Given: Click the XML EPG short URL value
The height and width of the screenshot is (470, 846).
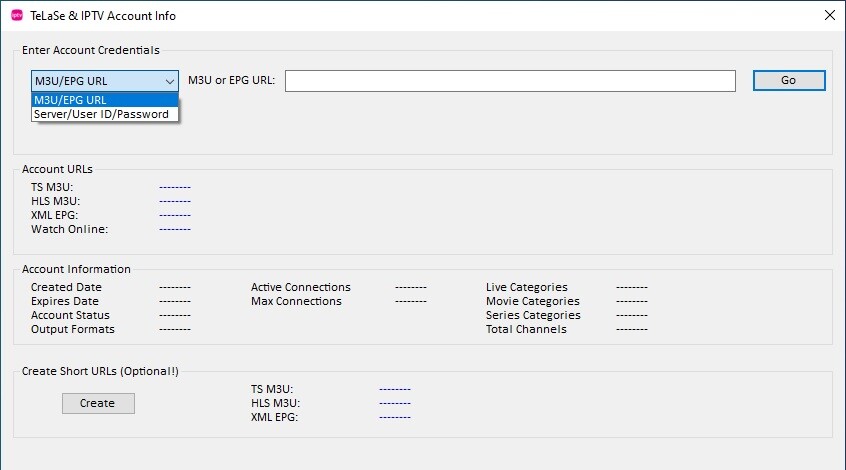Looking at the screenshot, I should click(394, 417).
